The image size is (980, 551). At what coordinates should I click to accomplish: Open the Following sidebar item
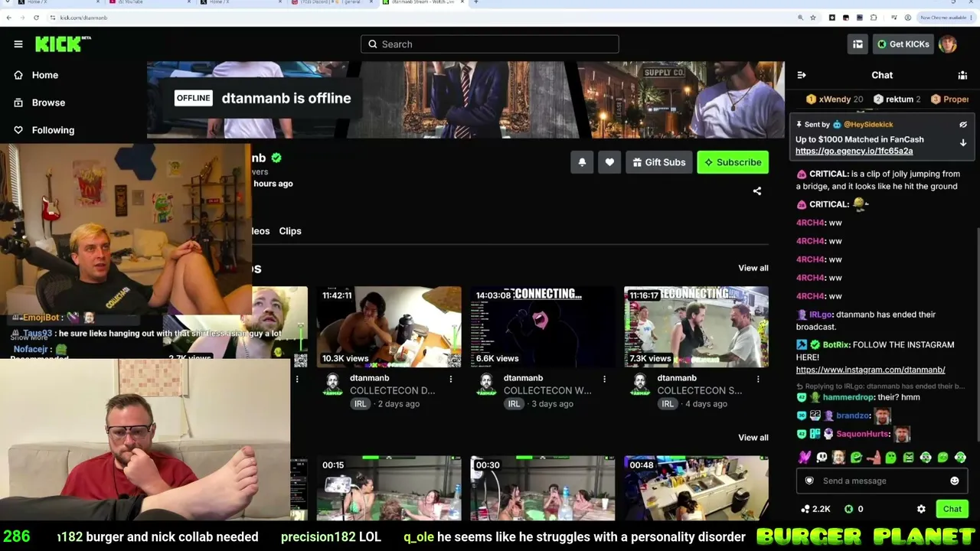click(44, 130)
